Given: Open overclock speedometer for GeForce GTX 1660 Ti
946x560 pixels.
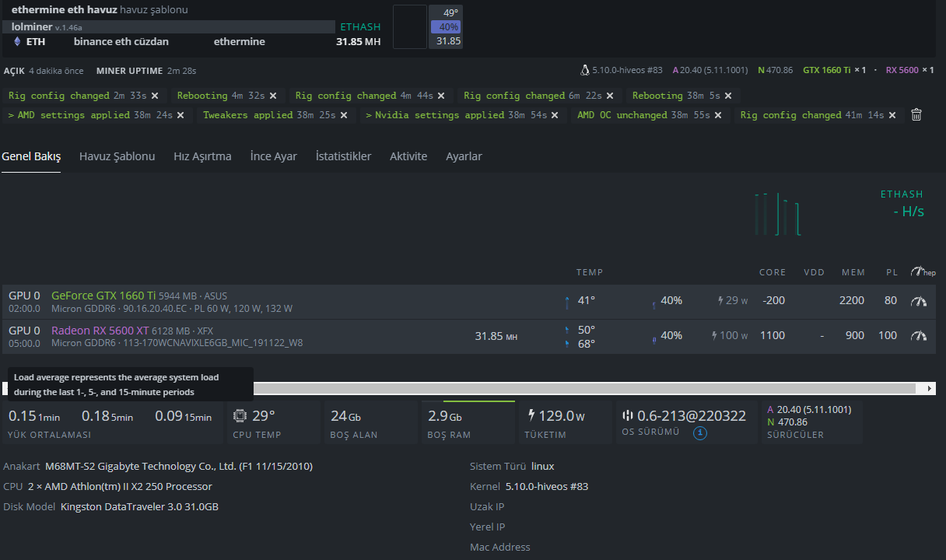Looking at the screenshot, I should [919, 301].
